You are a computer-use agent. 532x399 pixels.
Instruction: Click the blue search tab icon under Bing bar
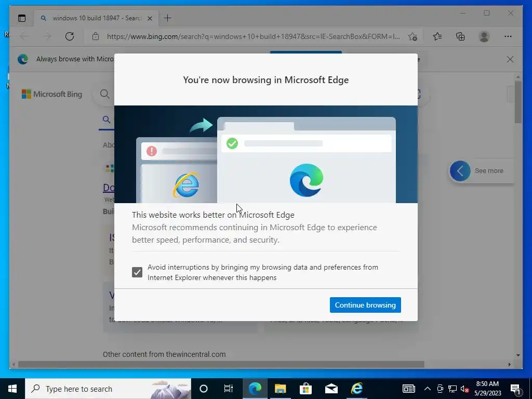[107, 119]
